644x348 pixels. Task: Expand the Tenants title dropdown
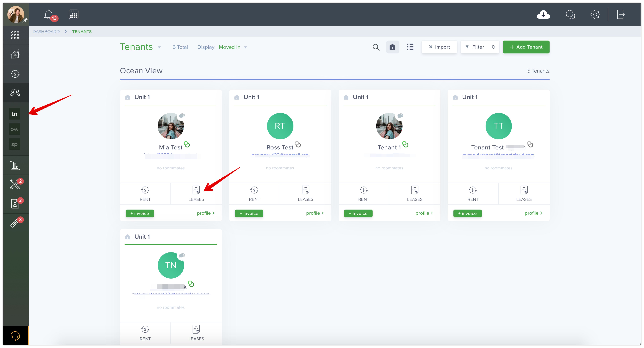click(159, 47)
